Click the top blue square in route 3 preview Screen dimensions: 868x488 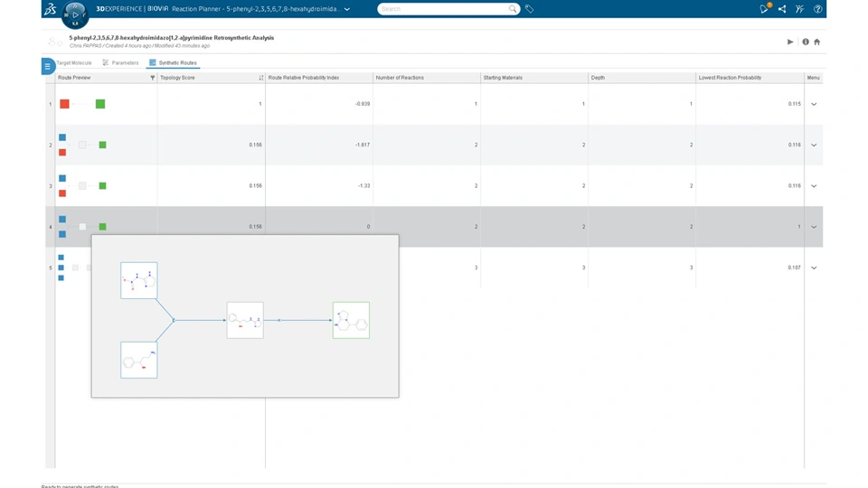coord(62,178)
